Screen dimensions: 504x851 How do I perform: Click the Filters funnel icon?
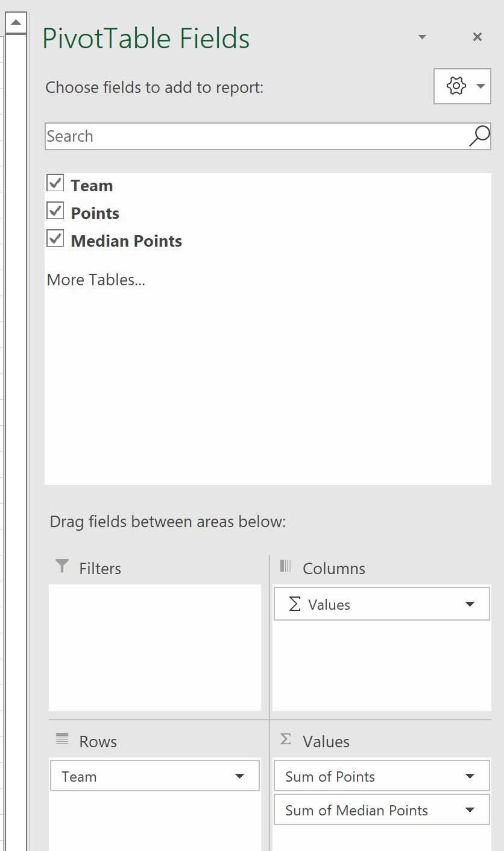(x=61, y=566)
